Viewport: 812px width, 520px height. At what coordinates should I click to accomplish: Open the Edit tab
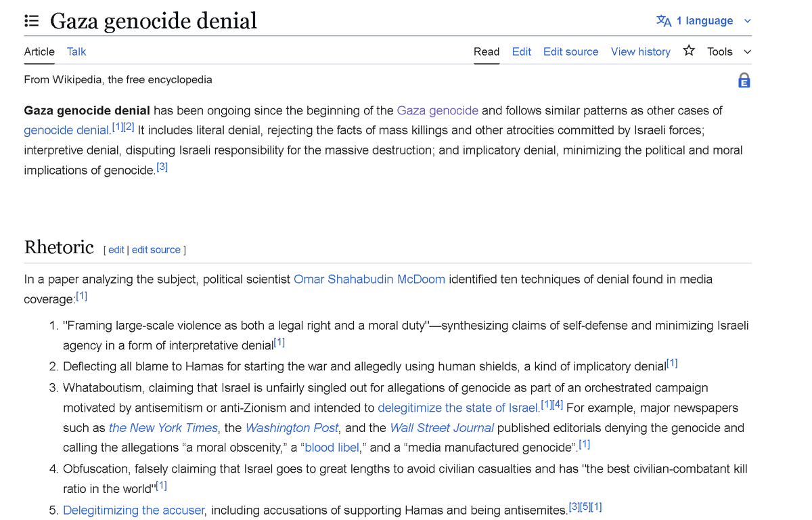(x=522, y=51)
